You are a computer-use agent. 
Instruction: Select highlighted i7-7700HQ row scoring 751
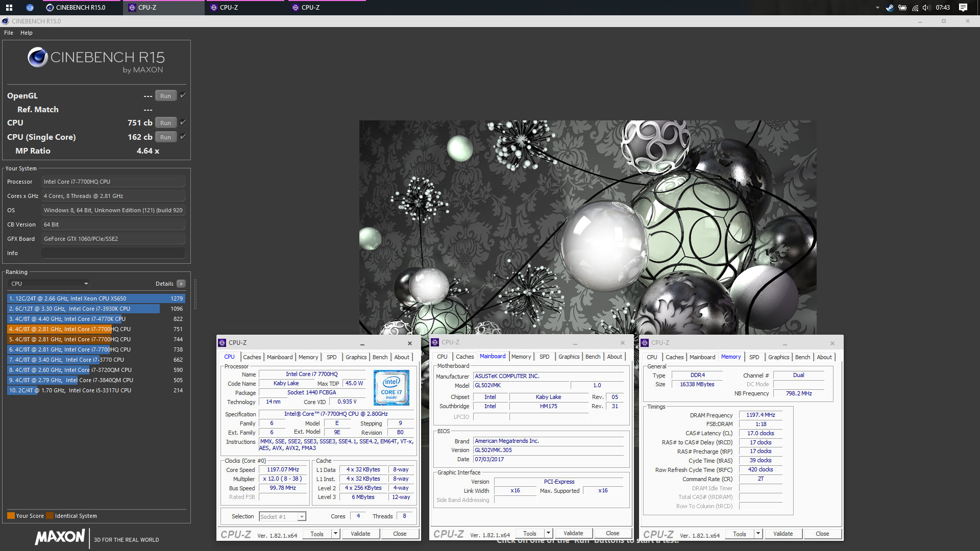point(96,329)
